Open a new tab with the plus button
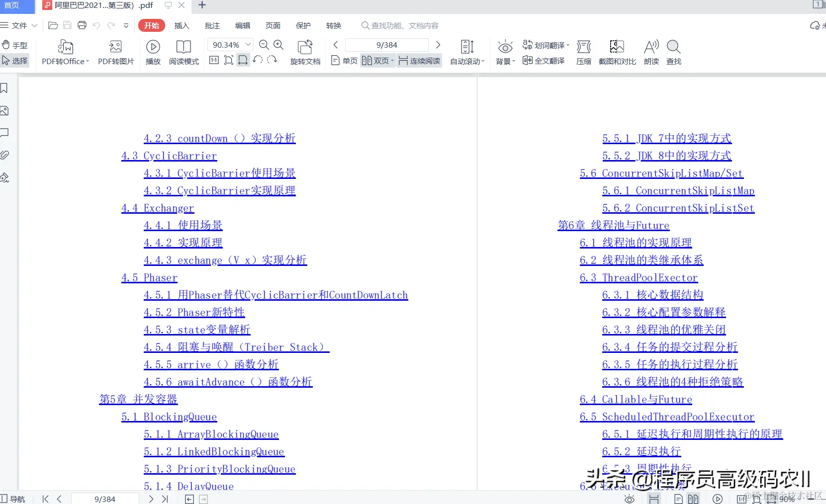The width and height of the screenshot is (826, 504). tap(202, 5)
